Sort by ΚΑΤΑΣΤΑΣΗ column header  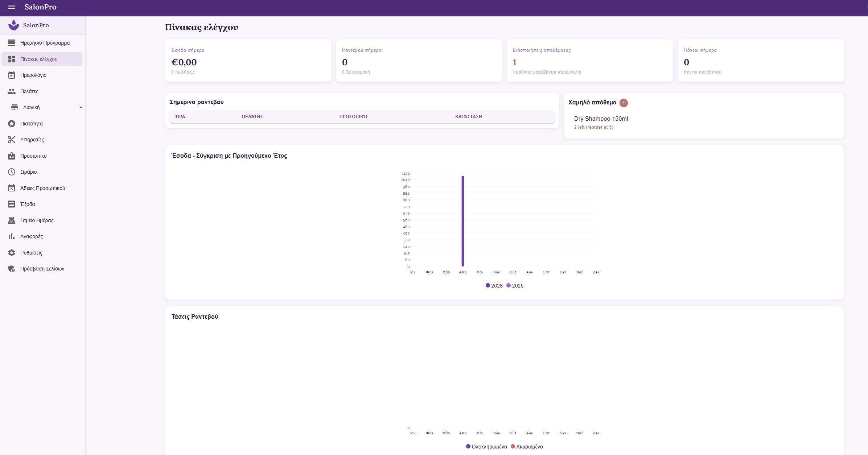click(469, 117)
